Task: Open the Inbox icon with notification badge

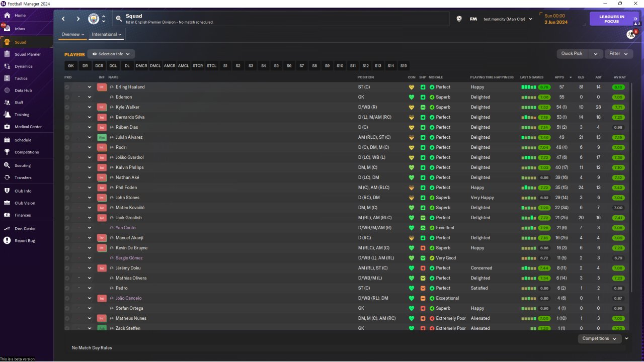Action: click(7, 29)
